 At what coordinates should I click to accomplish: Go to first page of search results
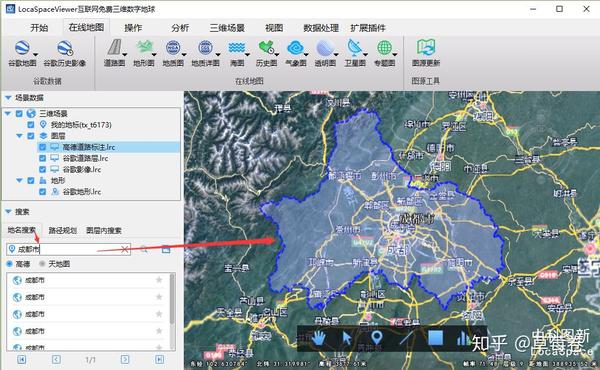21,359
